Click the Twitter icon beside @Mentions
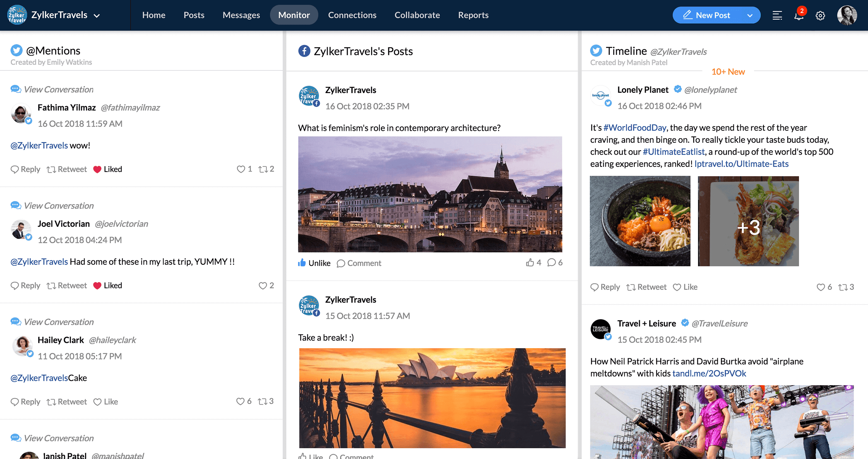This screenshot has width=868, height=459. [16, 50]
